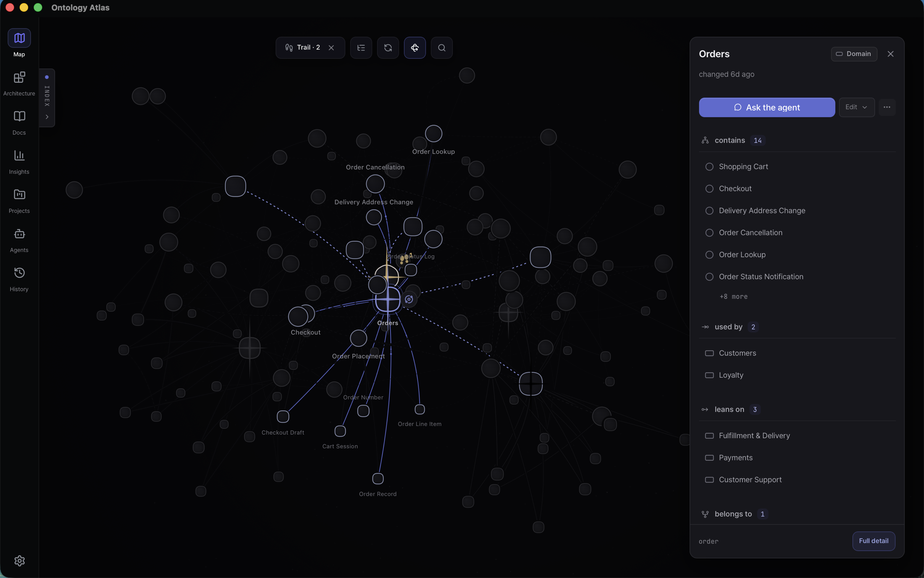Image resolution: width=924 pixels, height=578 pixels.
Task: Click the Order Placement node
Action: click(358, 338)
